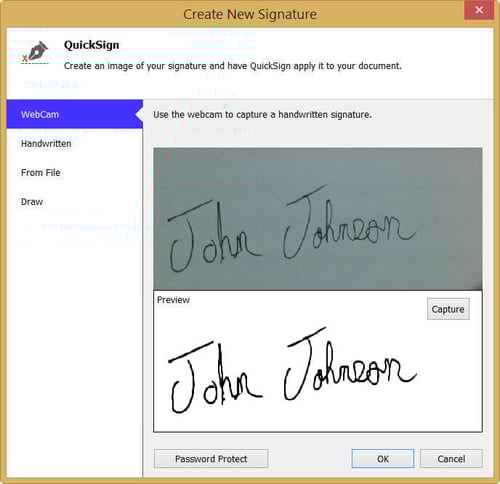
Task: Click the webcam live signature view
Action: (318, 219)
